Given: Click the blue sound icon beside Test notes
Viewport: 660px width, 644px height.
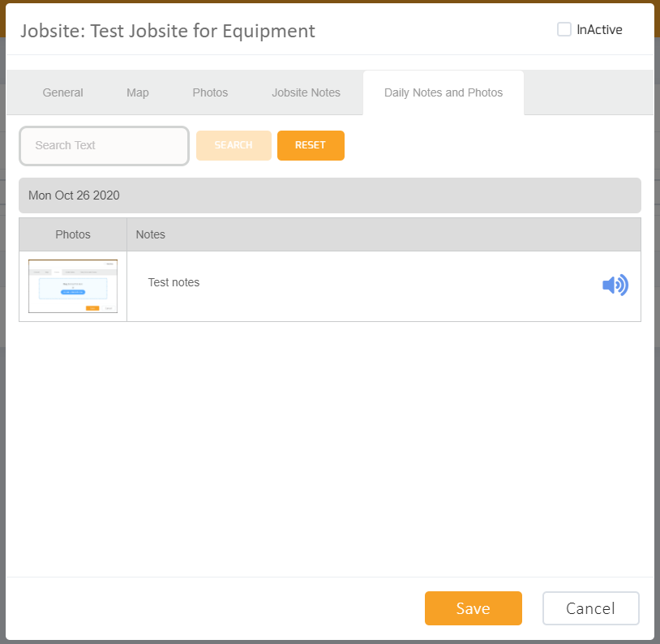Looking at the screenshot, I should [615, 286].
